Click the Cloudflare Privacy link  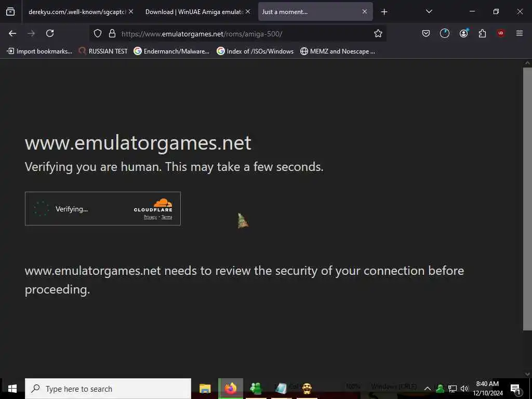(x=150, y=217)
